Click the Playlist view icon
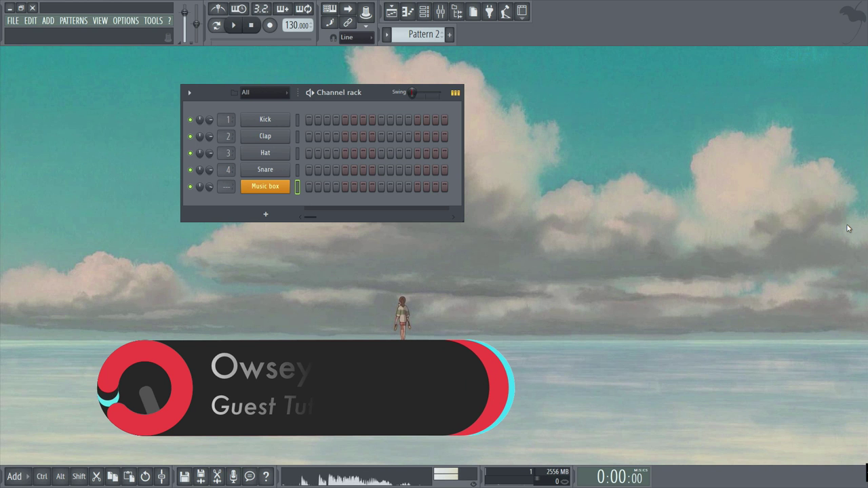 [x=391, y=12]
